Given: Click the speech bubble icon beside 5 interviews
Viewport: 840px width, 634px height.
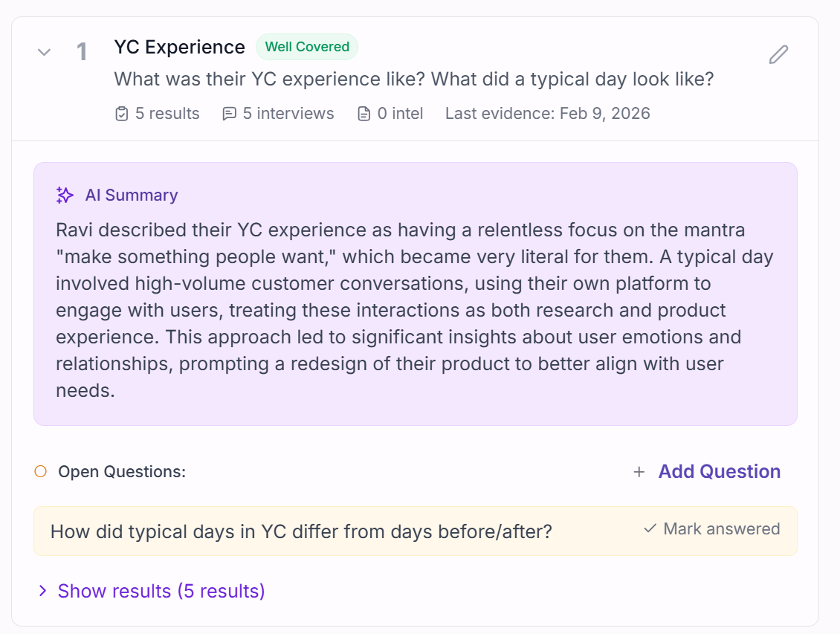Looking at the screenshot, I should click(228, 113).
